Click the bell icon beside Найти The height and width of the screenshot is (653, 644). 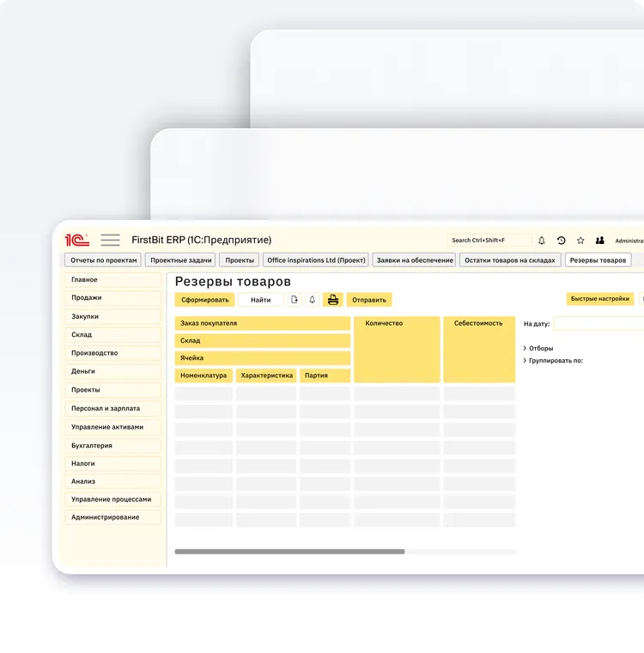click(313, 300)
